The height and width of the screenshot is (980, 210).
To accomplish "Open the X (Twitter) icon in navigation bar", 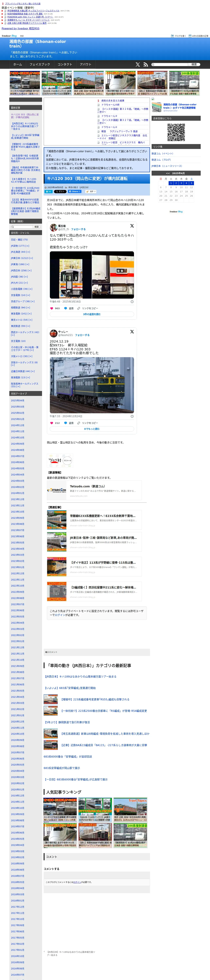I will click(138, 65).
